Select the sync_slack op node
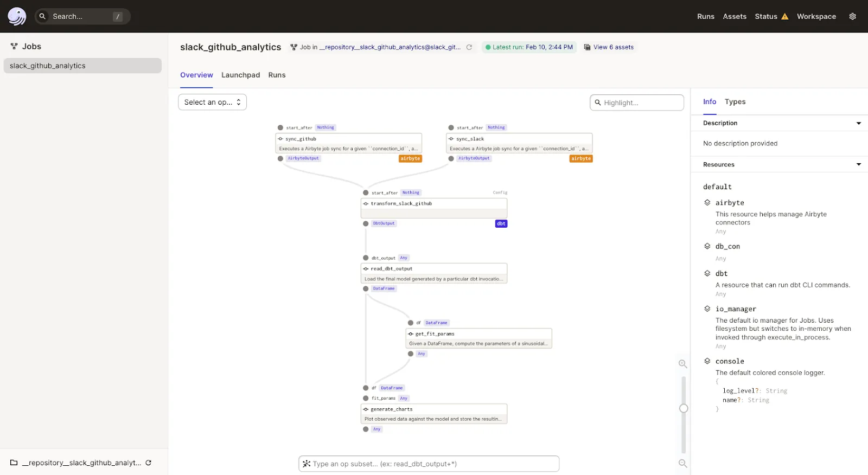This screenshot has height=475, width=868. point(519,143)
